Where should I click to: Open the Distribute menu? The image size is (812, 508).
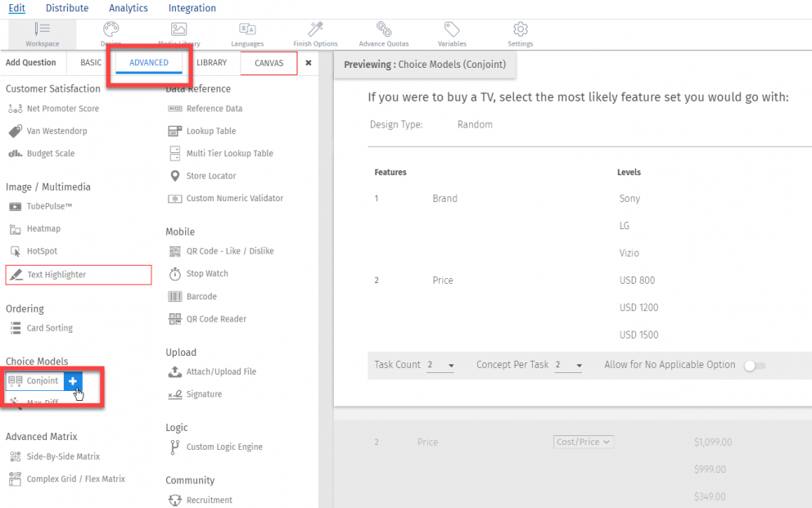tap(67, 8)
